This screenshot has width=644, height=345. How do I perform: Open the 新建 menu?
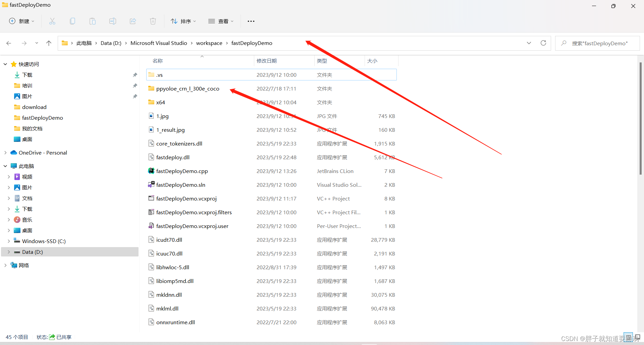pos(21,21)
